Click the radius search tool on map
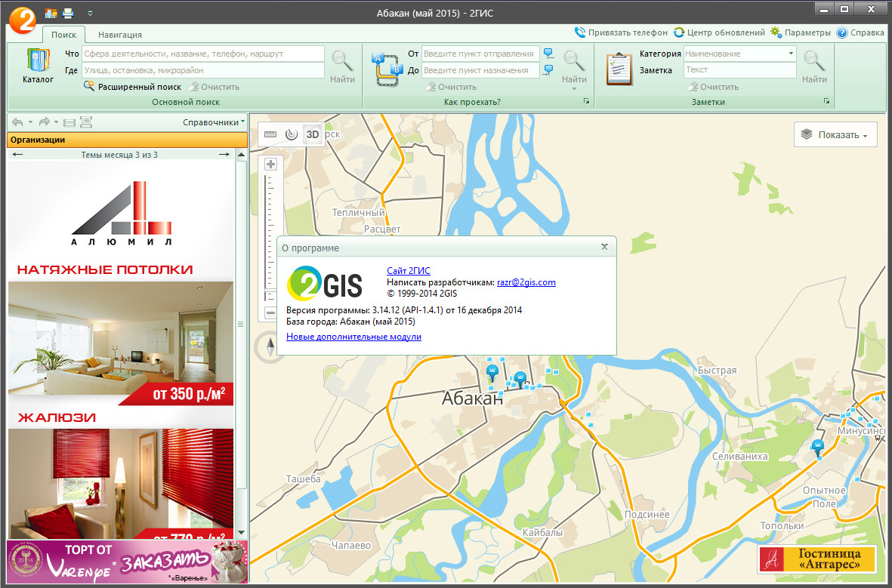The height and width of the screenshot is (588, 892). click(x=292, y=134)
